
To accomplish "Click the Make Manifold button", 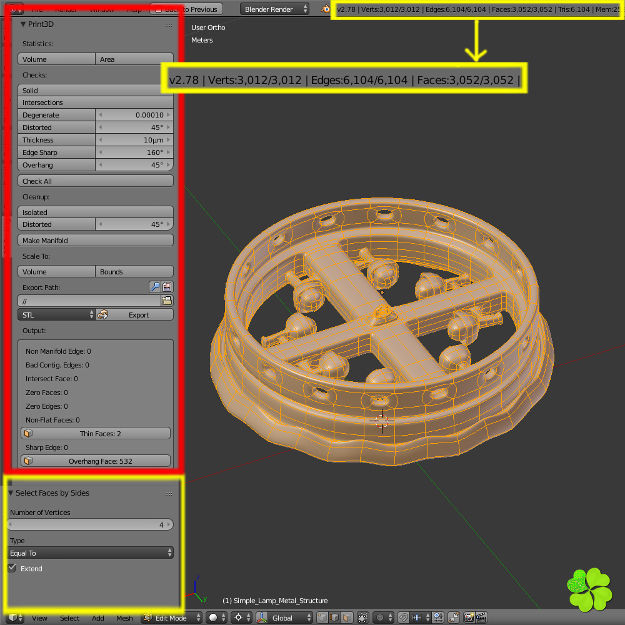I will click(96, 240).
